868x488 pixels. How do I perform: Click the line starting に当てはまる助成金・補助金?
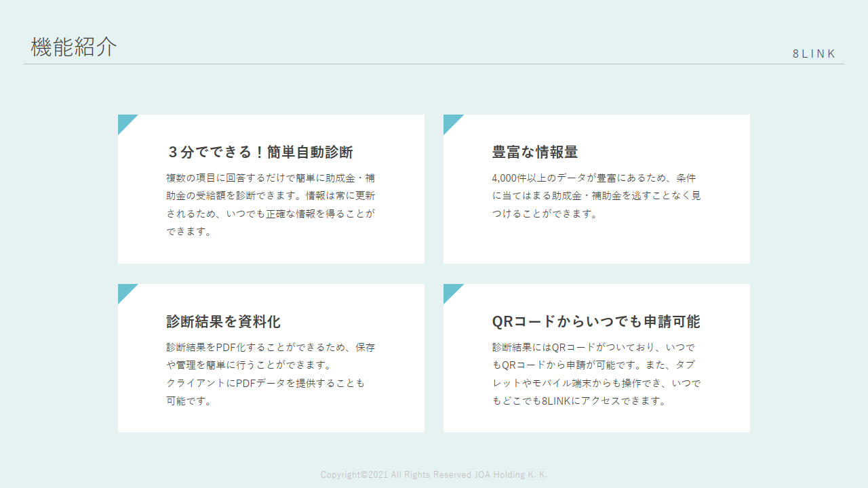coord(596,196)
